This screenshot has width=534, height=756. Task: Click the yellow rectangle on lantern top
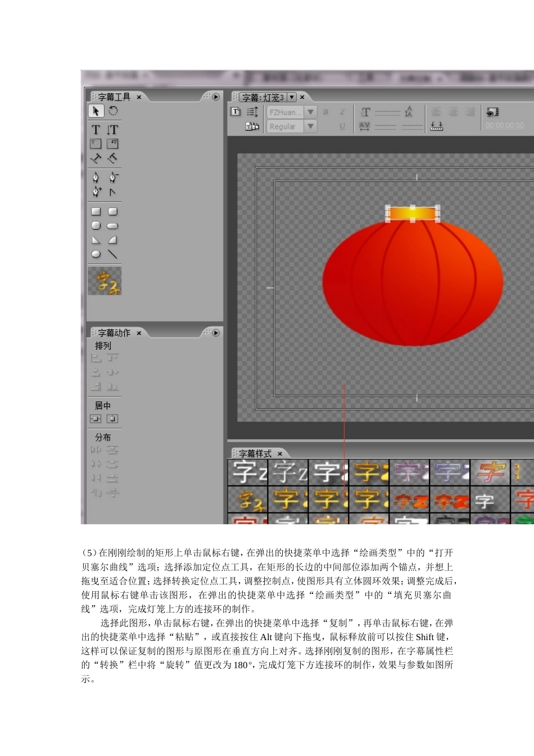click(413, 213)
